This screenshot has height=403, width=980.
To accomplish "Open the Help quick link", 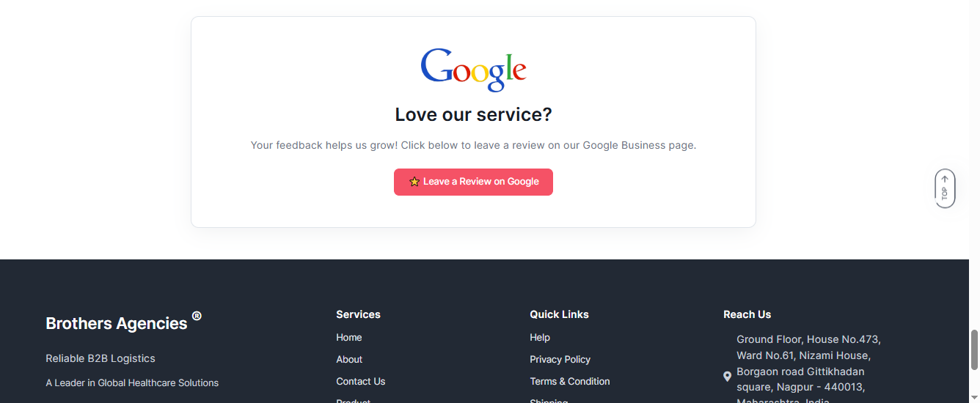I will point(540,337).
